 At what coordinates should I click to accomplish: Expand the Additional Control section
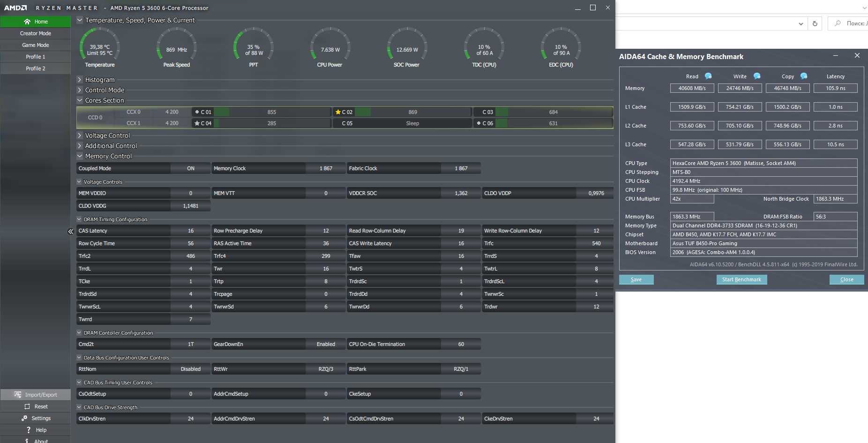pyautogui.click(x=80, y=146)
